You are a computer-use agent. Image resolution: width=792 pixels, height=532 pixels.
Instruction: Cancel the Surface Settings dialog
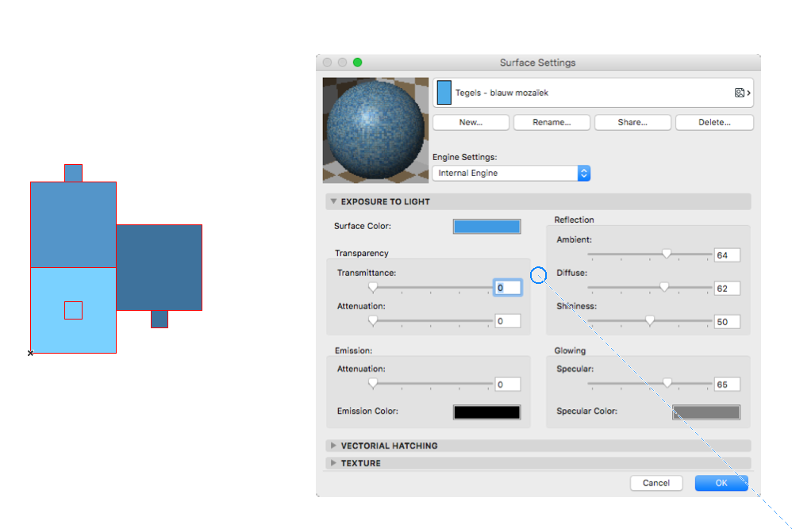[656, 483]
